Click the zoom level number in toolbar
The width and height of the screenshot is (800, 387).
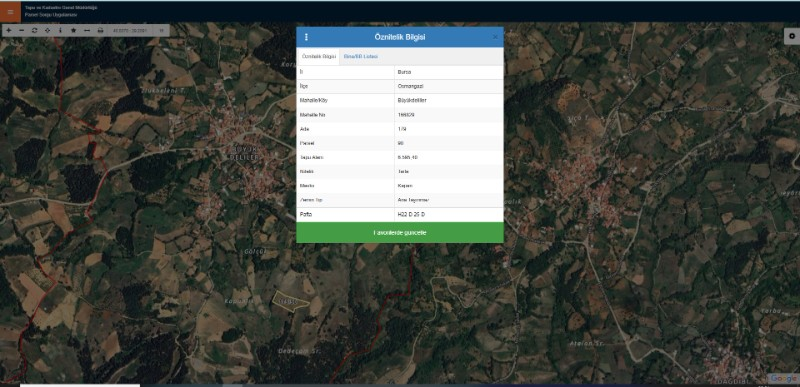161,31
